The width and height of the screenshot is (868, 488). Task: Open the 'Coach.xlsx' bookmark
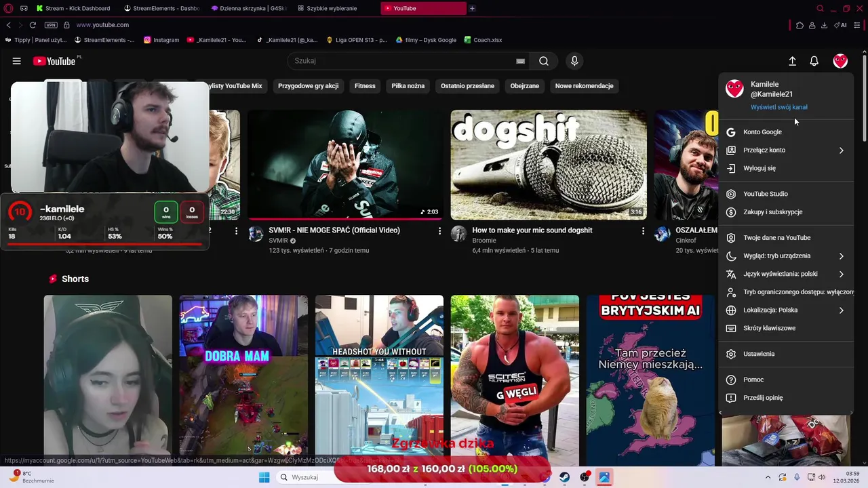(483, 40)
